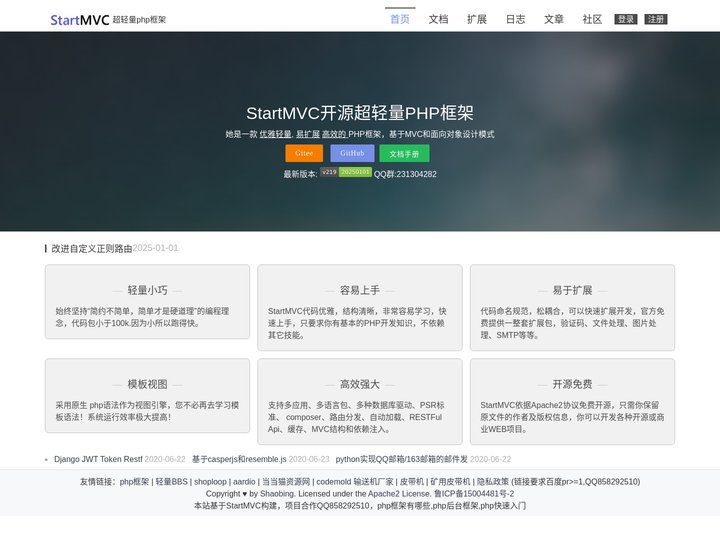The height and width of the screenshot is (540, 720).
Task: Click the 轻量小巧 card heading
Action: pyautogui.click(x=147, y=290)
